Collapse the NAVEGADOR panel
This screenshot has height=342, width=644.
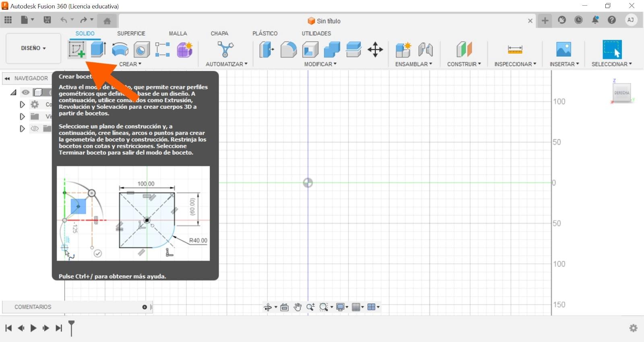point(7,78)
